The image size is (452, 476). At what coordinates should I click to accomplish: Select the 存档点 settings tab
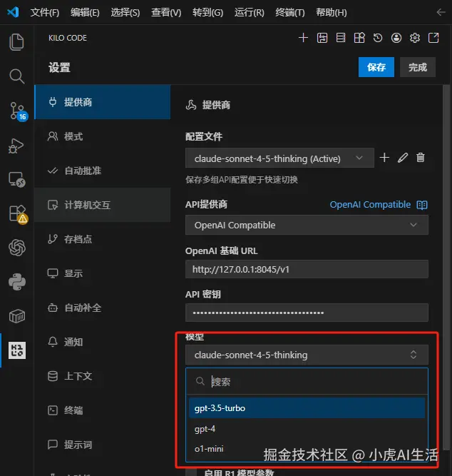coord(103,239)
